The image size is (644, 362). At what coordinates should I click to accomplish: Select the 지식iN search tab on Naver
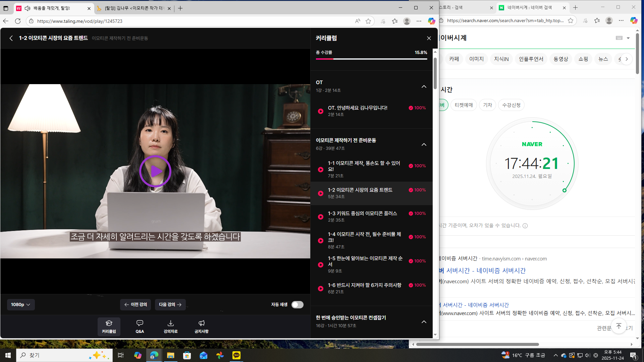coord(501,59)
